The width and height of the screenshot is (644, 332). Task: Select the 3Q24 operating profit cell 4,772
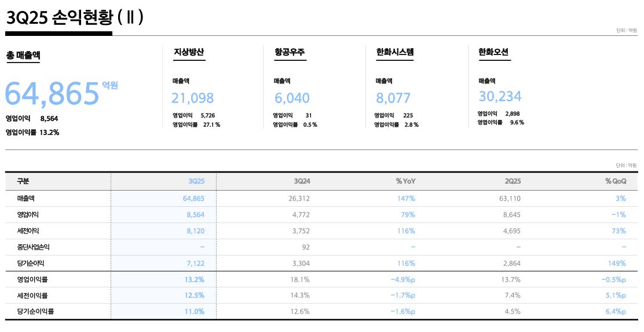click(x=301, y=214)
